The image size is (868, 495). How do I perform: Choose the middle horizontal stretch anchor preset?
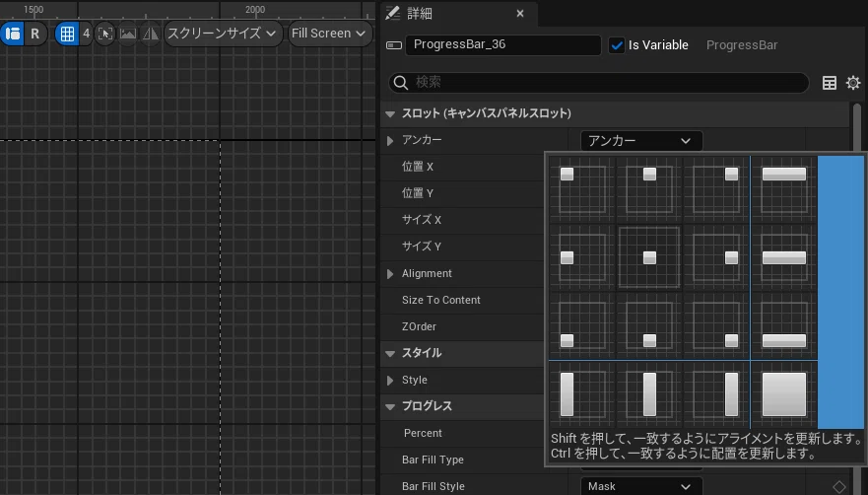coord(784,257)
